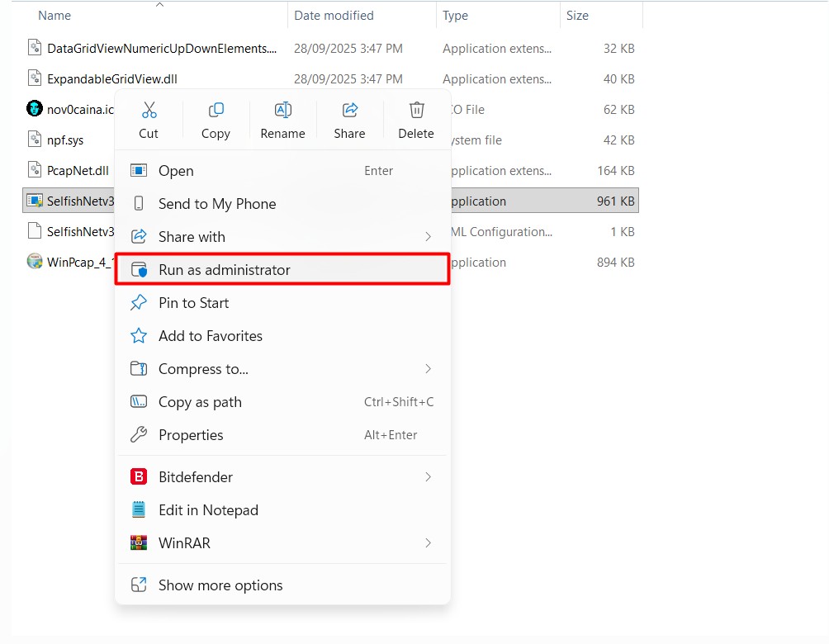Expand the Compress to submenu
The image size is (829, 644).
coord(428,369)
